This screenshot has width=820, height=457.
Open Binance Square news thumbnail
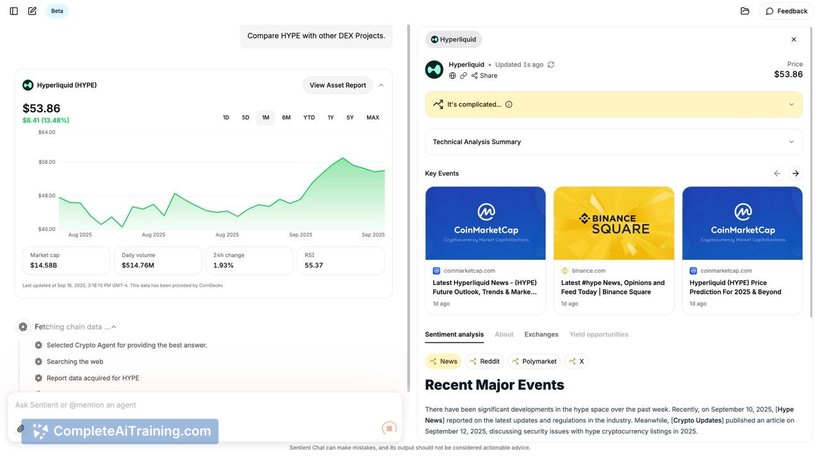(614, 223)
